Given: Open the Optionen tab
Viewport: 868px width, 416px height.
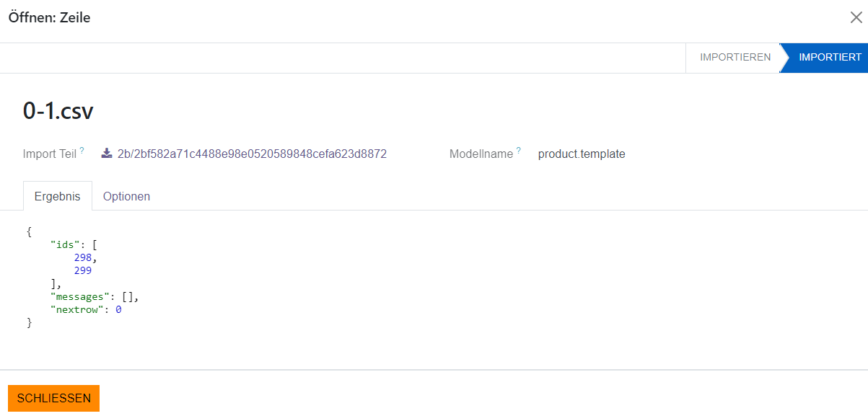Looking at the screenshot, I should [126, 196].
